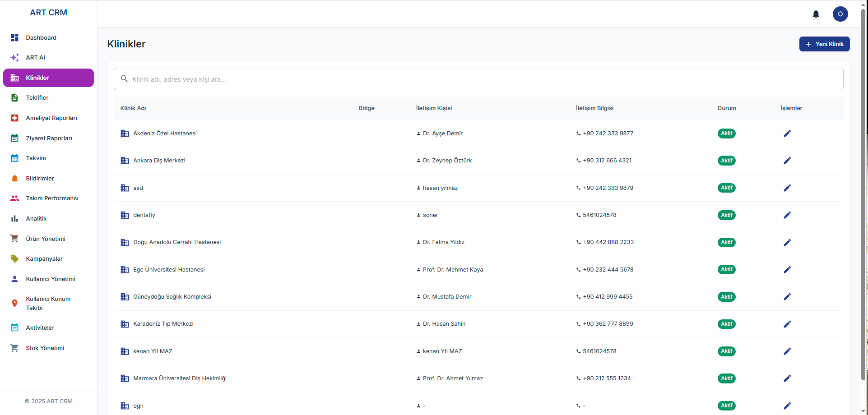
Task: Click the Yeni Klinik button
Action: tap(824, 44)
